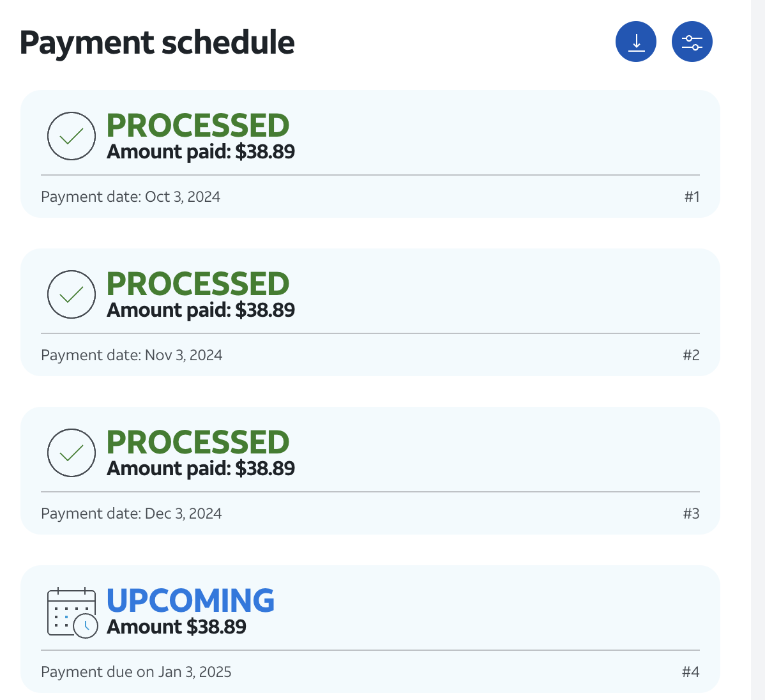Select the PROCESSED label for Oct 3 payment

pos(198,126)
